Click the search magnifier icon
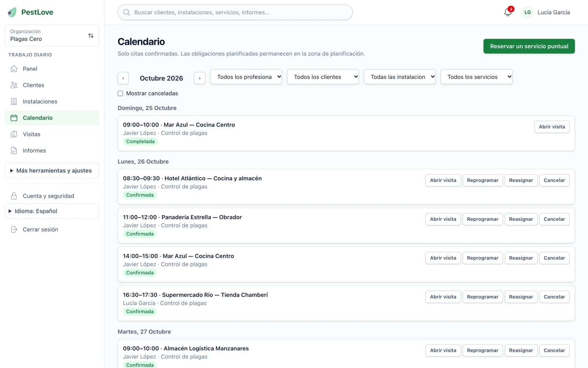The width and height of the screenshot is (588, 368). click(126, 12)
